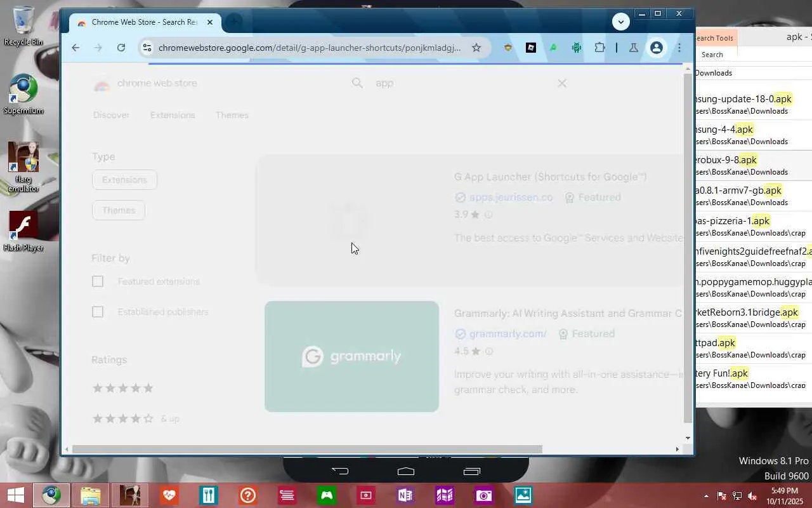Click the muted volume tray icon
This screenshot has width=812, height=508.
[x=752, y=496]
